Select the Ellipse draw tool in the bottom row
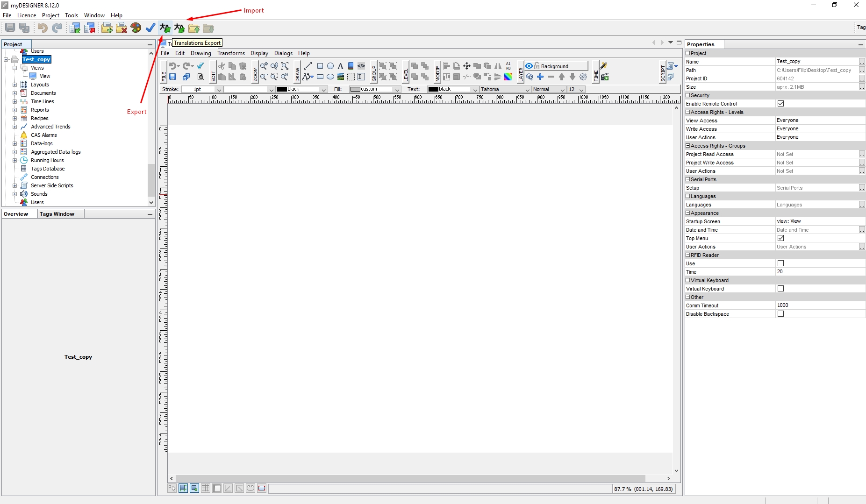 pyautogui.click(x=330, y=77)
